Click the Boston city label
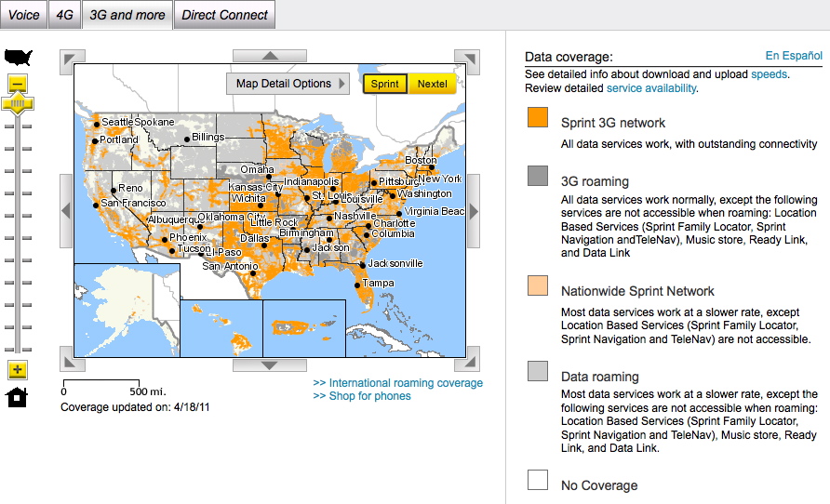Viewport: 830px width, 504px height. [421, 160]
